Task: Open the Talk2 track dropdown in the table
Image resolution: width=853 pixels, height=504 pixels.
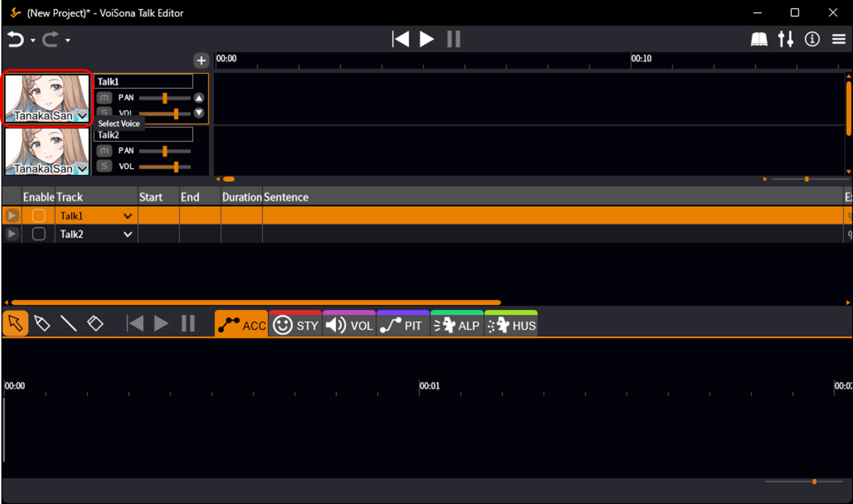Action: tap(96, 234)
